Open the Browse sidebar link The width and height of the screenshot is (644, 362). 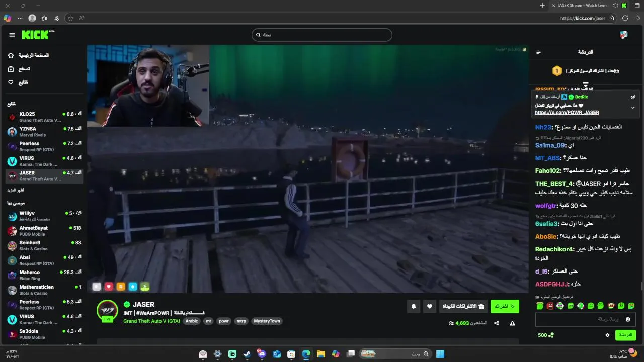coord(19,69)
